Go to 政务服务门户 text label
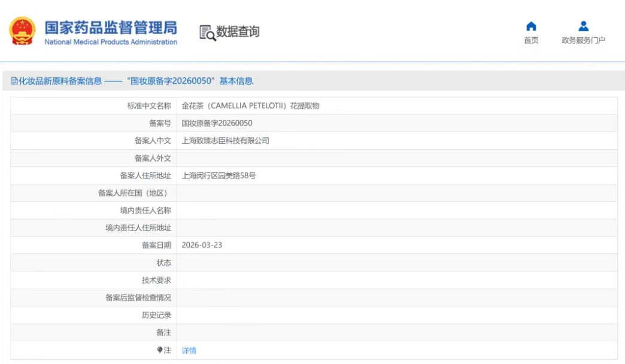This screenshot has height=364, width=625. click(x=583, y=41)
